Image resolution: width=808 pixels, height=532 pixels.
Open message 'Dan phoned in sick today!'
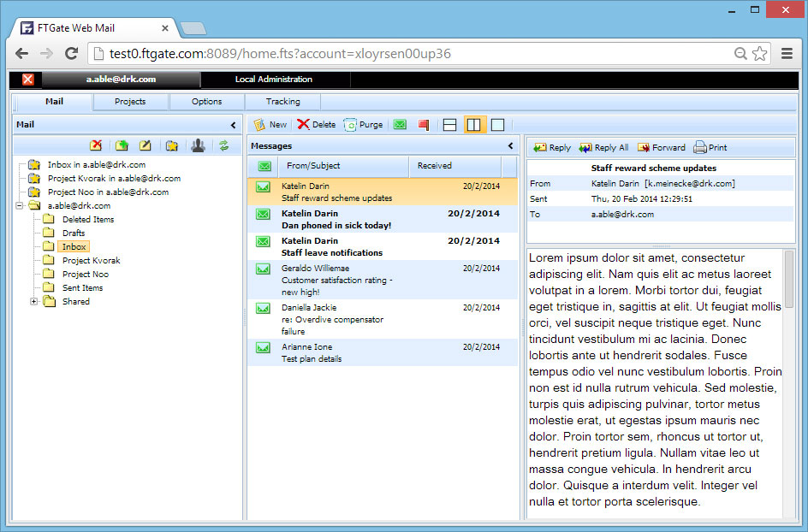tap(383, 220)
